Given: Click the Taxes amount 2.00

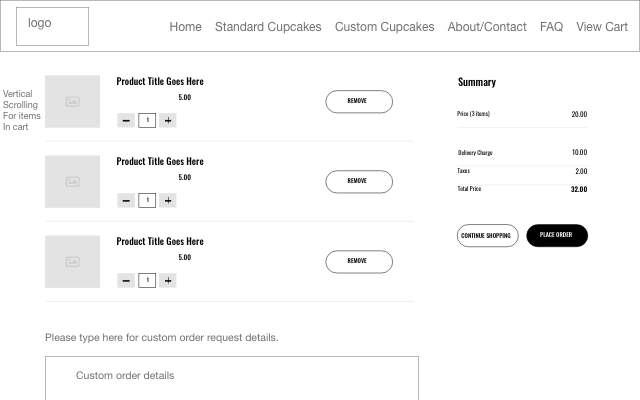Looking at the screenshot, I should point(581,171).
